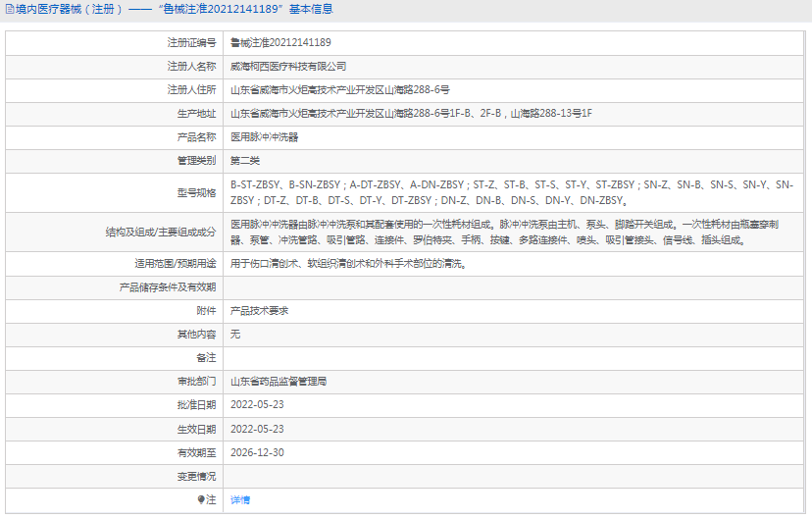Click the 管理类别 row label
This screenshot has height=519, width=812.
pyautogui.click(x=197, y=161)
